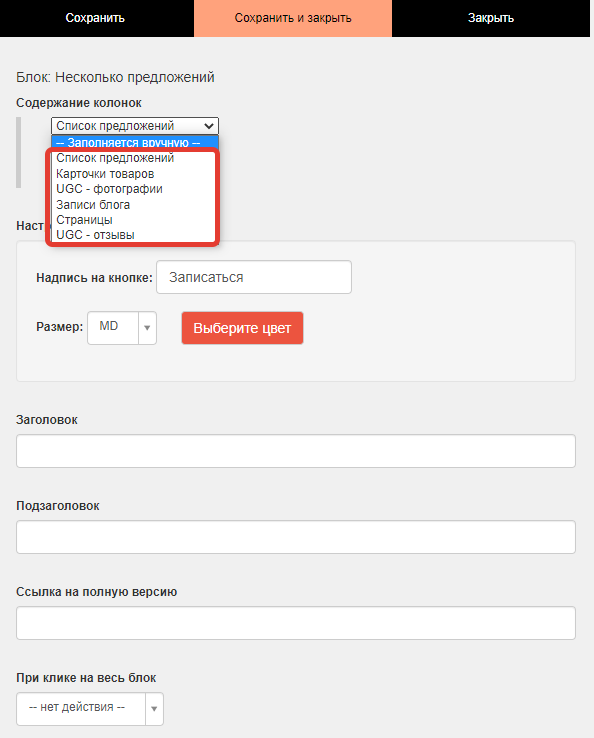Viewport: 594px width, 738px height.
Task: Click the '-- нет действия --' select box
Action: (90, 709)
